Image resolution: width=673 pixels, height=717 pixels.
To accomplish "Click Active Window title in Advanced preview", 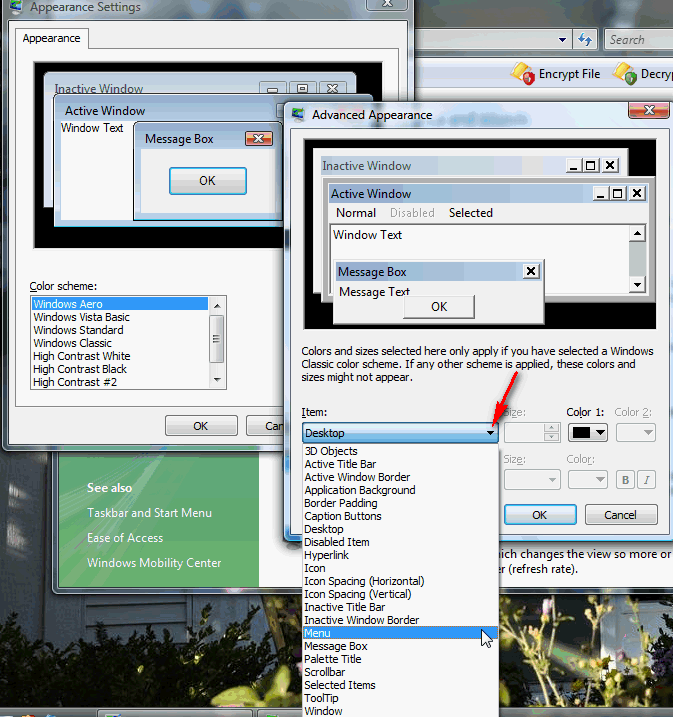I will pos(371,194).
